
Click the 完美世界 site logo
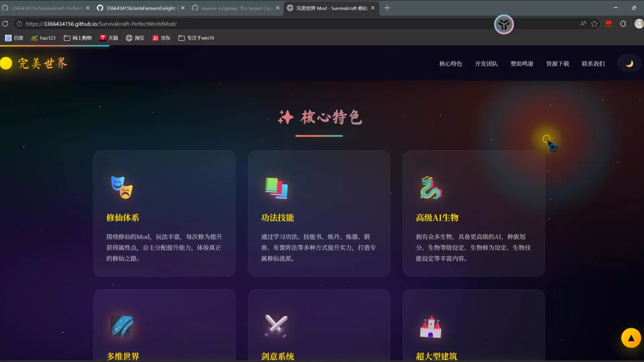click(x=42, y=63)
